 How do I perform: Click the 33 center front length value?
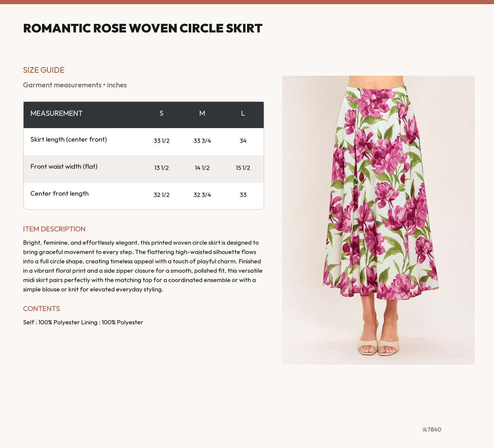pos(243,195)
